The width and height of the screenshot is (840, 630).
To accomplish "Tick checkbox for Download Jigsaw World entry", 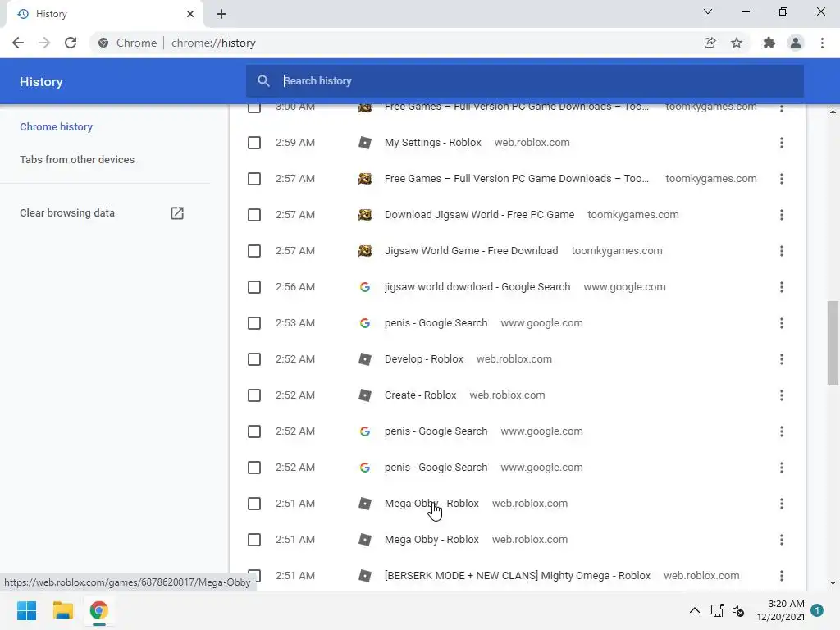I will coord(254,215).
